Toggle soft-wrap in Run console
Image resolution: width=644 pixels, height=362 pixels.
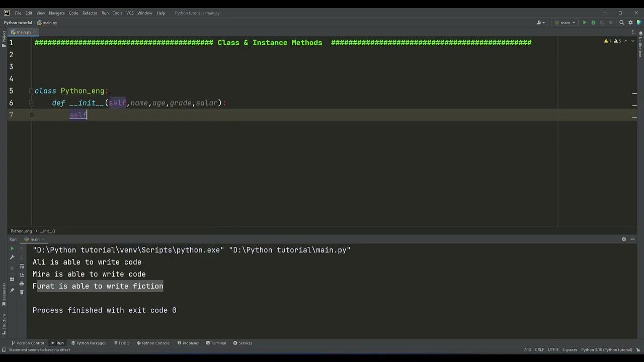click(x=22, y=266)
